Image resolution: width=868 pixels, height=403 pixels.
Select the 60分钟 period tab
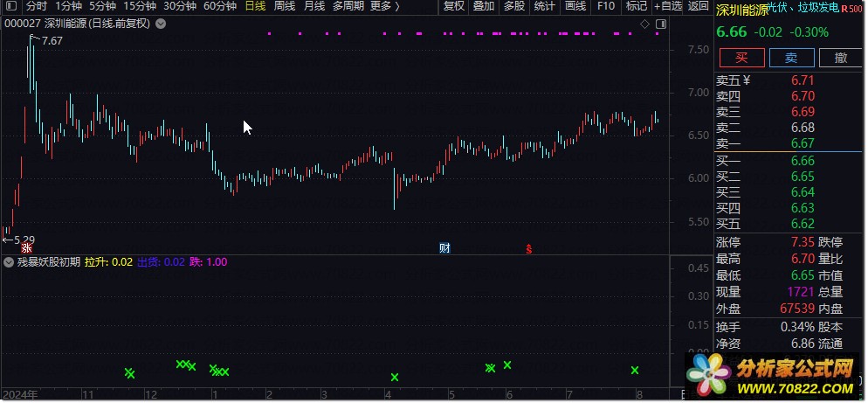coord(220,7)
